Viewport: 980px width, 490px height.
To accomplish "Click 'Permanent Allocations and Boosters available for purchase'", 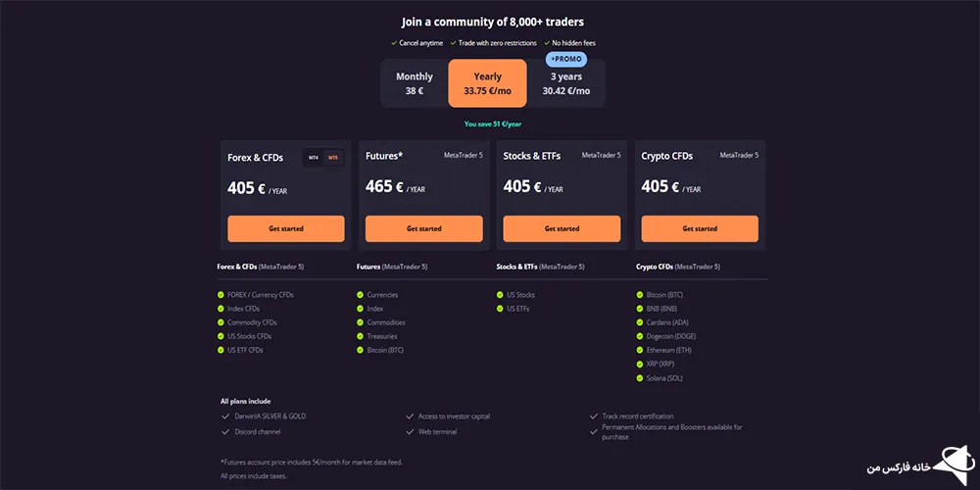I will coord(672,432).
